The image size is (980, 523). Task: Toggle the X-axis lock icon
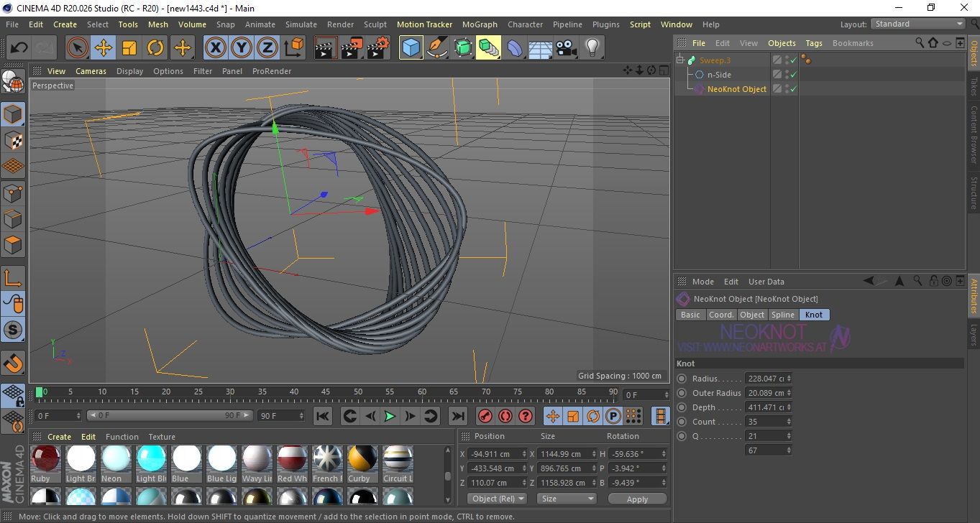coord(215,48)
